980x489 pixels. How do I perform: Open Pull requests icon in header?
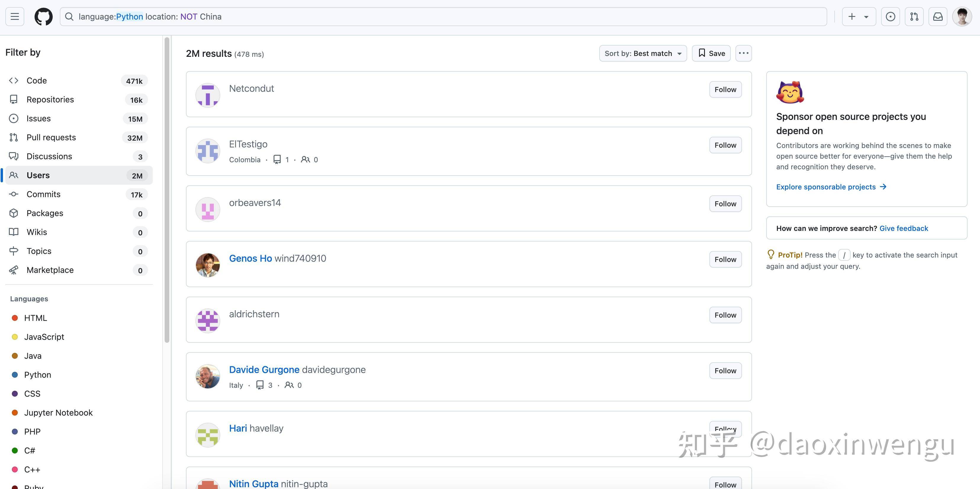[x=914, y=17]
